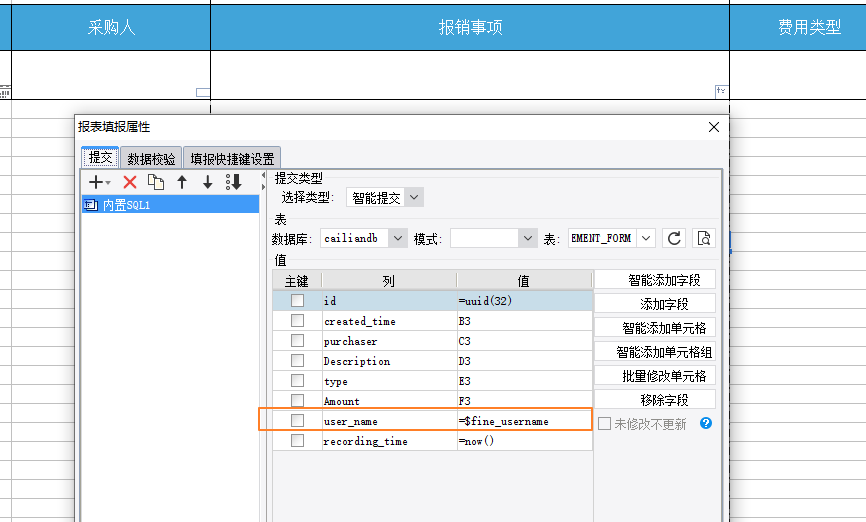Image resolution: width=866 pixels, height=522 pixels.
Task: Delete selected item with red X icon
Action: point(130,182)
